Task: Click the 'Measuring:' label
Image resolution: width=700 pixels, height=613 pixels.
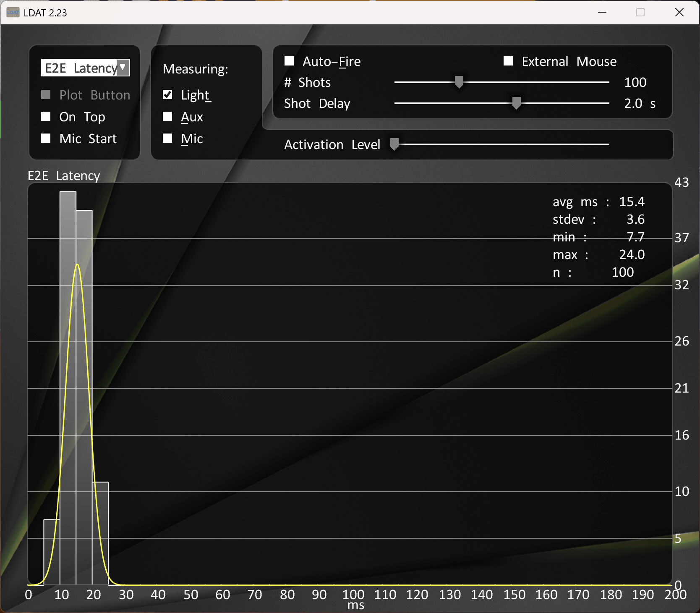Action: [196, 69]
